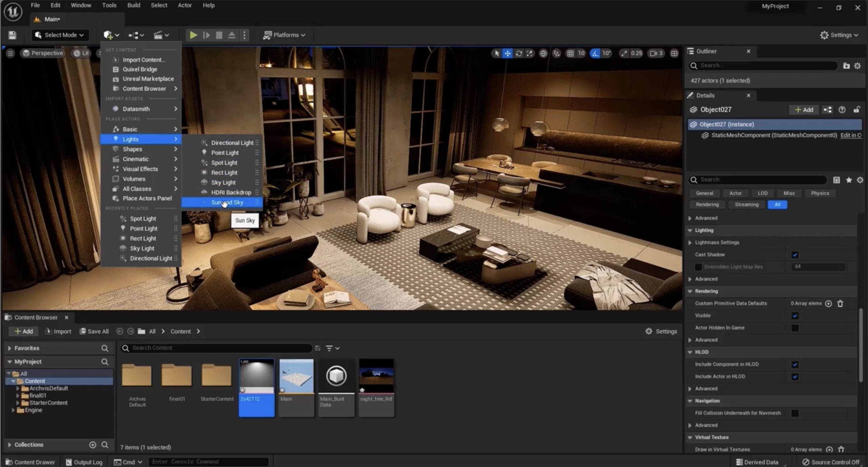Open the Build menu
The width and height of the screenshot is (868, 467).
[x=133, y=5]
